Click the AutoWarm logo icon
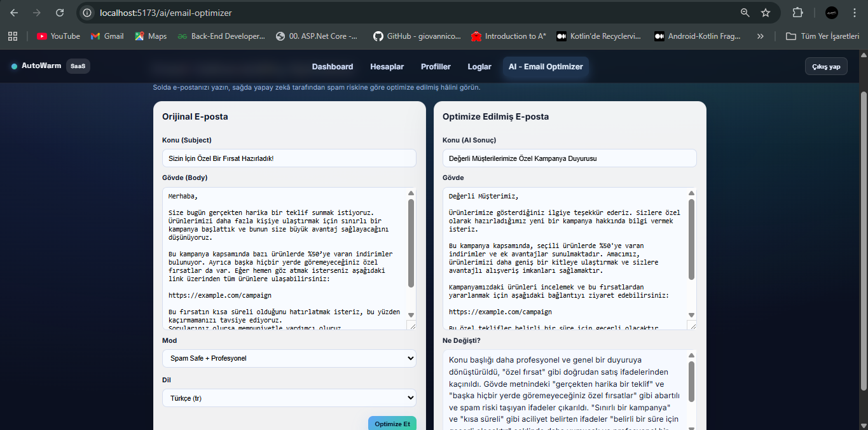 click(14, 66)
